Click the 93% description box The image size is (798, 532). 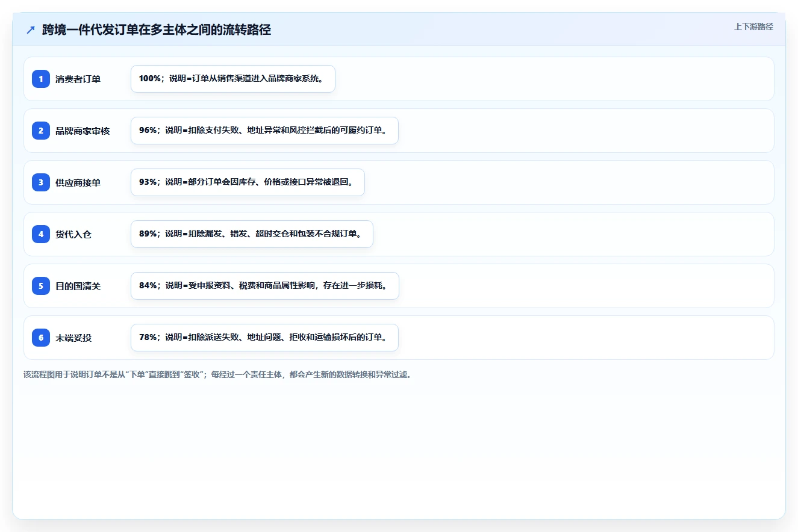pos(248,182)
